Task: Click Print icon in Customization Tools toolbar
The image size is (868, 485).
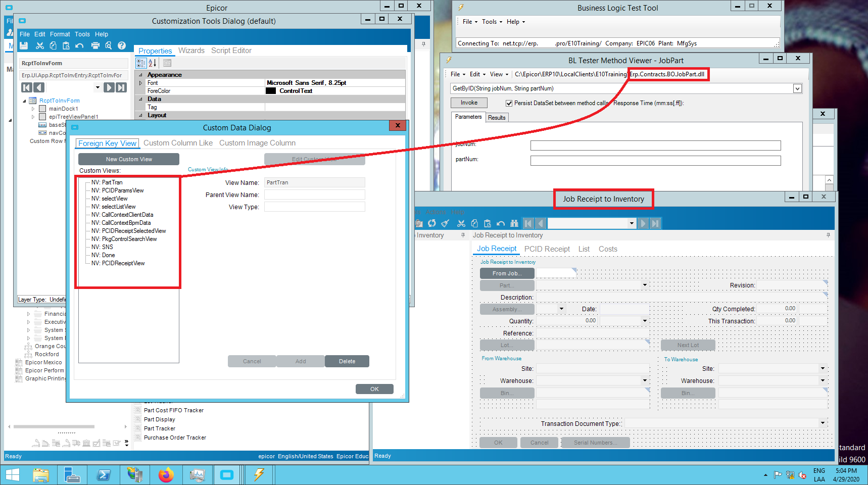Action: pyautogui.click(x=95, y=45)
